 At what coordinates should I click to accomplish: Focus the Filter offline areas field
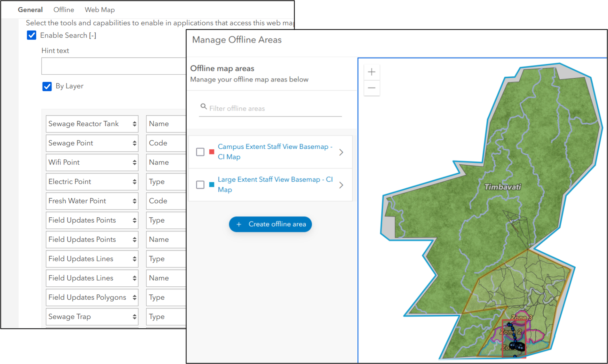[270, 109]
